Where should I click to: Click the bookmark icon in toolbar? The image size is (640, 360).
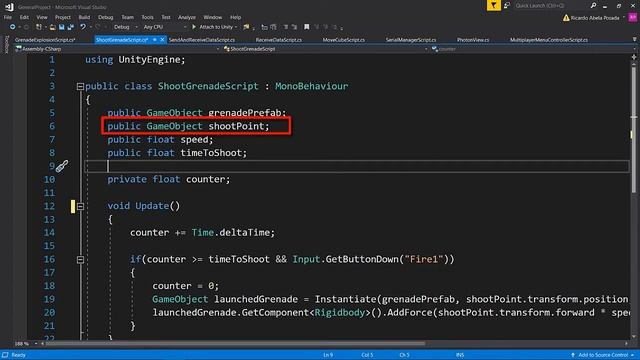pos(307,27)
